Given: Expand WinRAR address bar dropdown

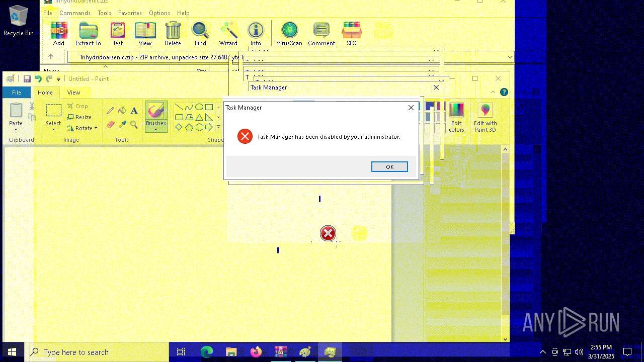Looking at the screenshot, I should (510, 57).
